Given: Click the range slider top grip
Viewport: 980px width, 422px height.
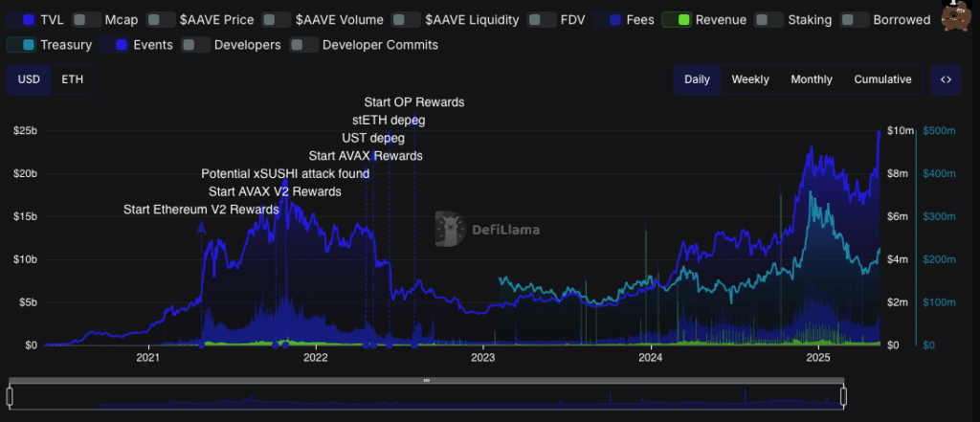Looking at the screenshot, I should [426, 380].
